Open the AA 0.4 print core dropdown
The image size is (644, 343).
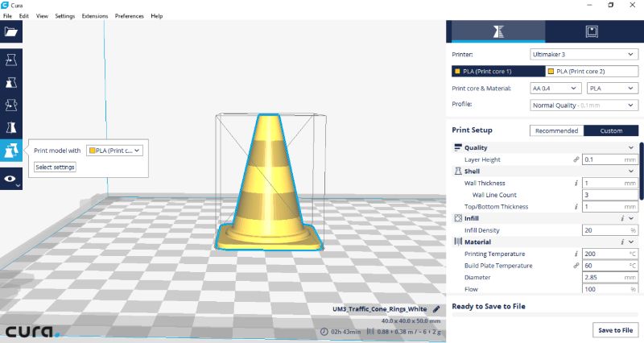[x=555, y=89]
